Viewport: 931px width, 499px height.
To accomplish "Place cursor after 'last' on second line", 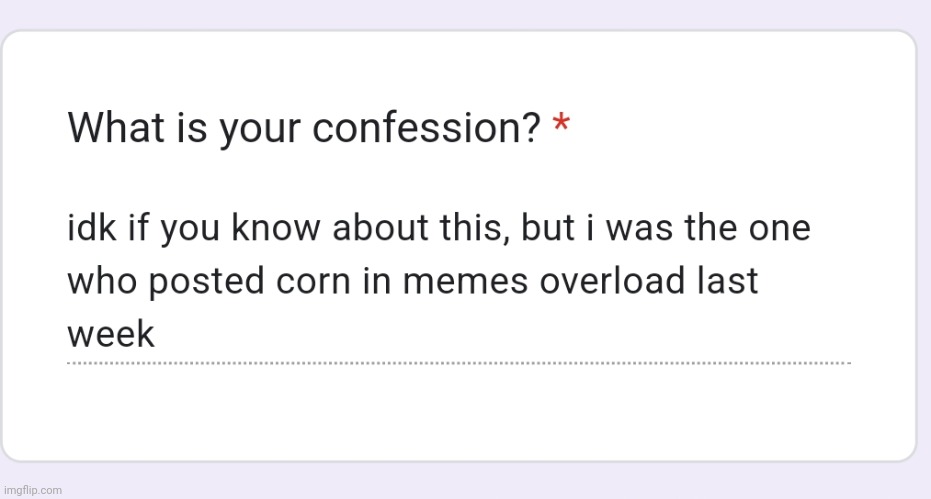I will 759,281.
